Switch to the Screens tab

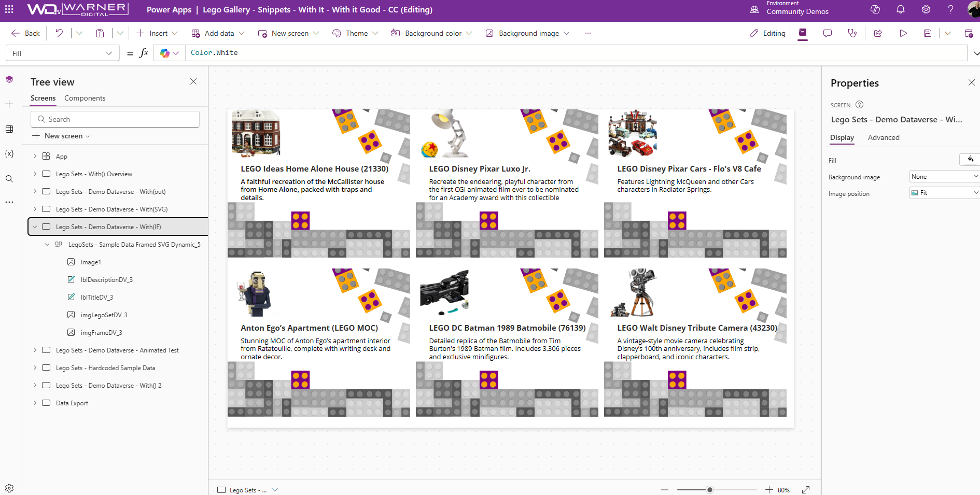pos(43,98)
